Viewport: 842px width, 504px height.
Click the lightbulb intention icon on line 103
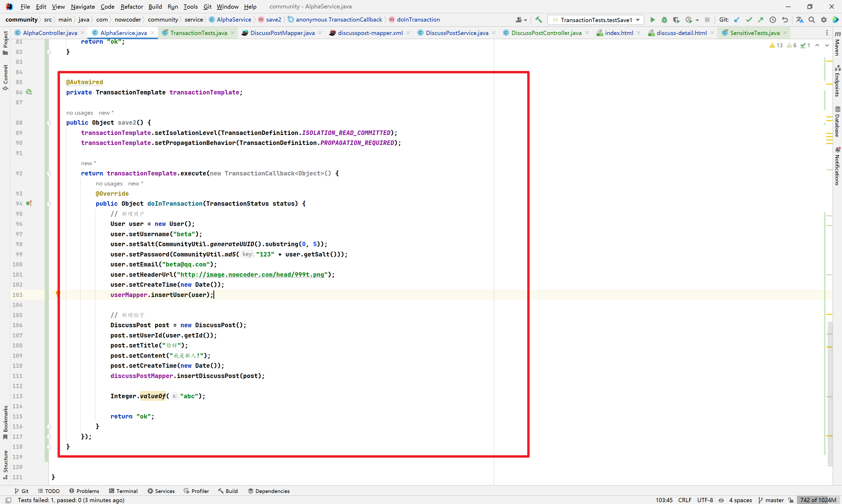click(58, 294)
